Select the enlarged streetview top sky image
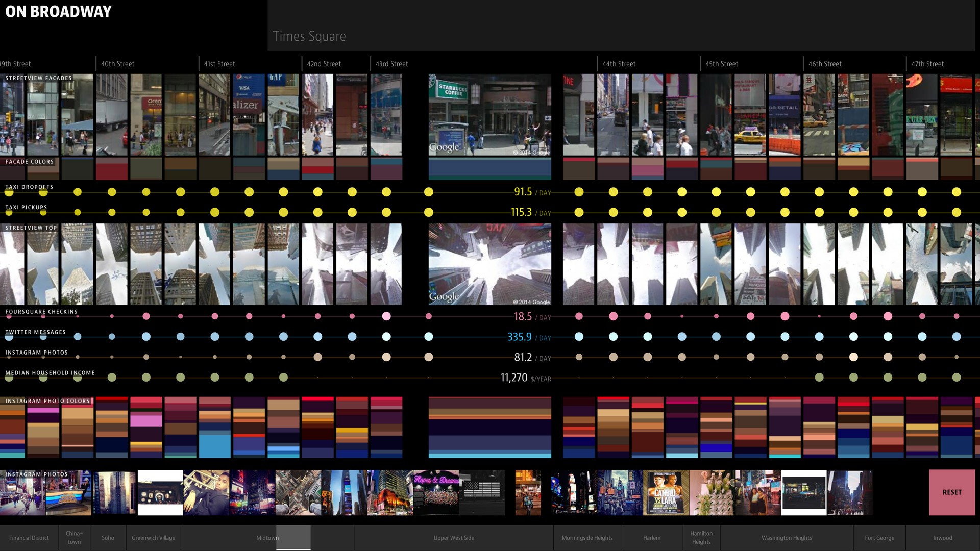 489,264
